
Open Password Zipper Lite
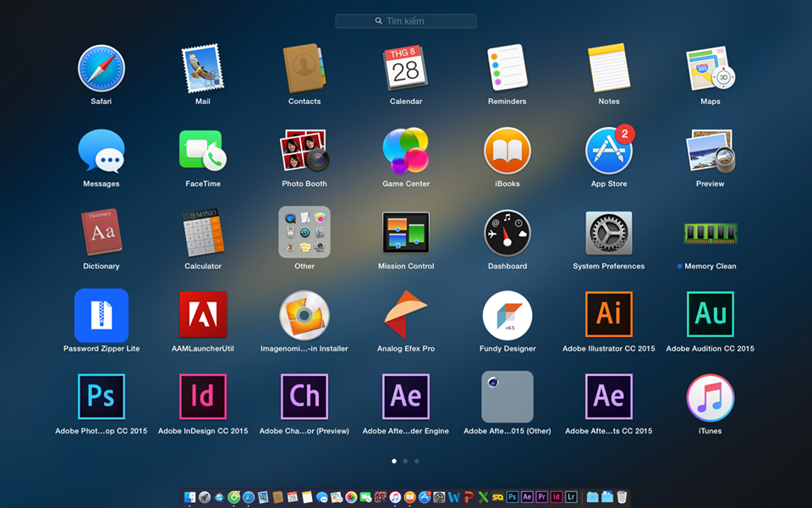click(x=101, y=314)
